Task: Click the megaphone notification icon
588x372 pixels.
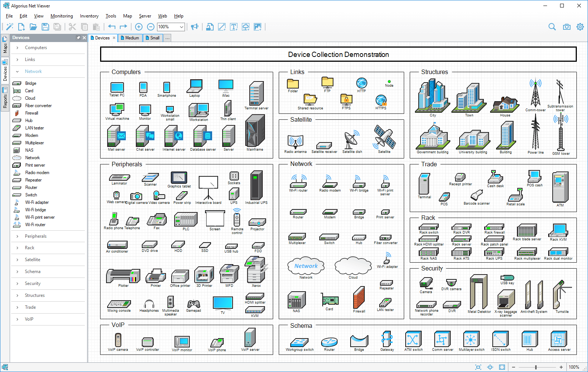Action: 194,27
